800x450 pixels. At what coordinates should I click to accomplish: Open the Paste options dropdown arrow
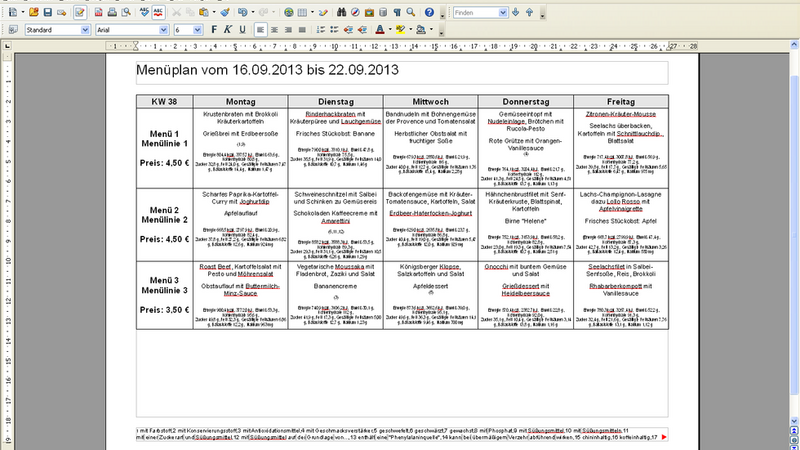213,12
